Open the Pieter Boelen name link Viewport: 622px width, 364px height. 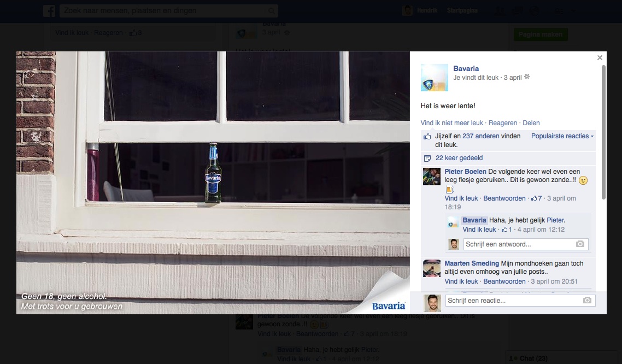coord(465,172)
